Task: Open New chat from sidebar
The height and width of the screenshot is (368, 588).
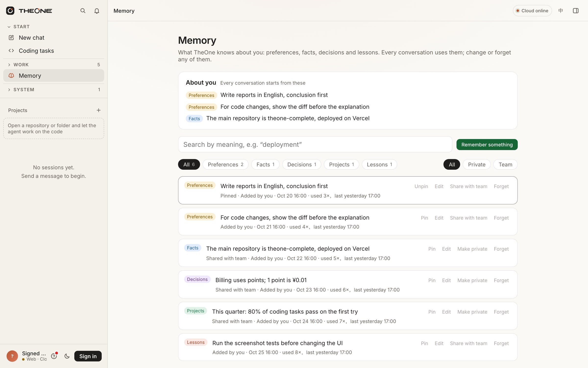Action: click(54, 38)
